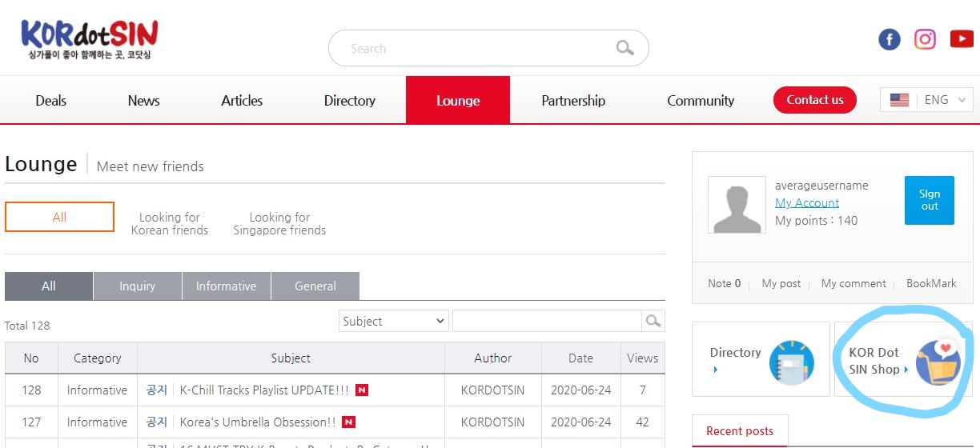This screenshot has height=448, width=980.
Task: Click the red N badge on K-Chill Tracks post
Action: 362,390
